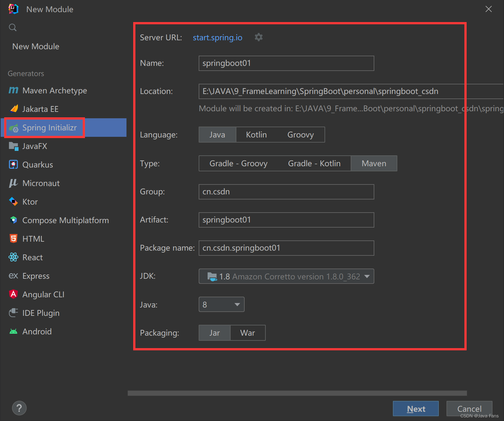Select Angular CLI generator
Image resolution: width=504 pixels, height=421 pixels.
64,294
